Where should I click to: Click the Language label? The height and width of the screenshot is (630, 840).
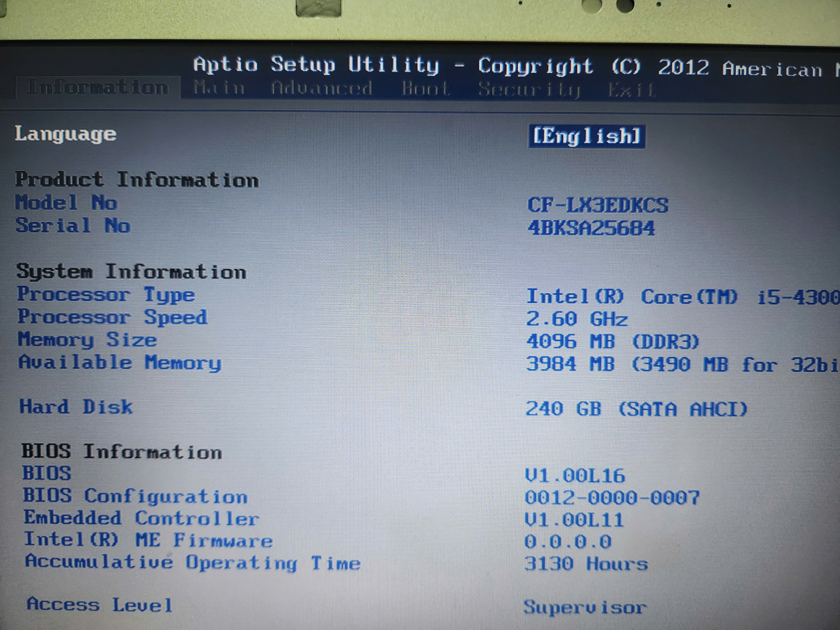(66, 134)
